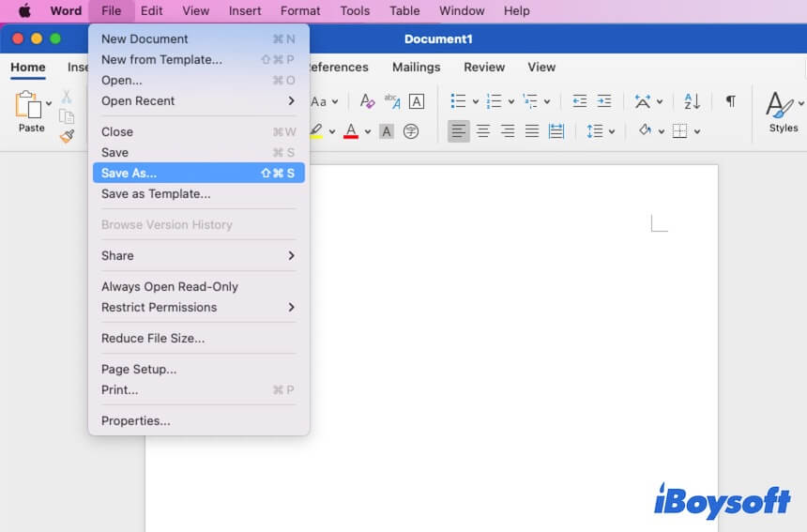Switch to the Review ribbon tab

point(484,68)
